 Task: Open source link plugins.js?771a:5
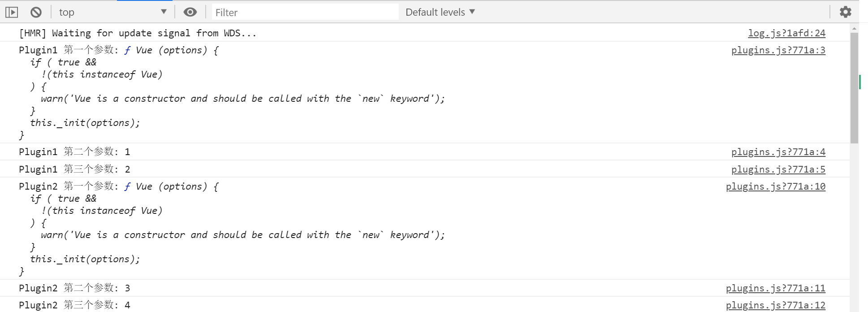click(x=778, y=169)
